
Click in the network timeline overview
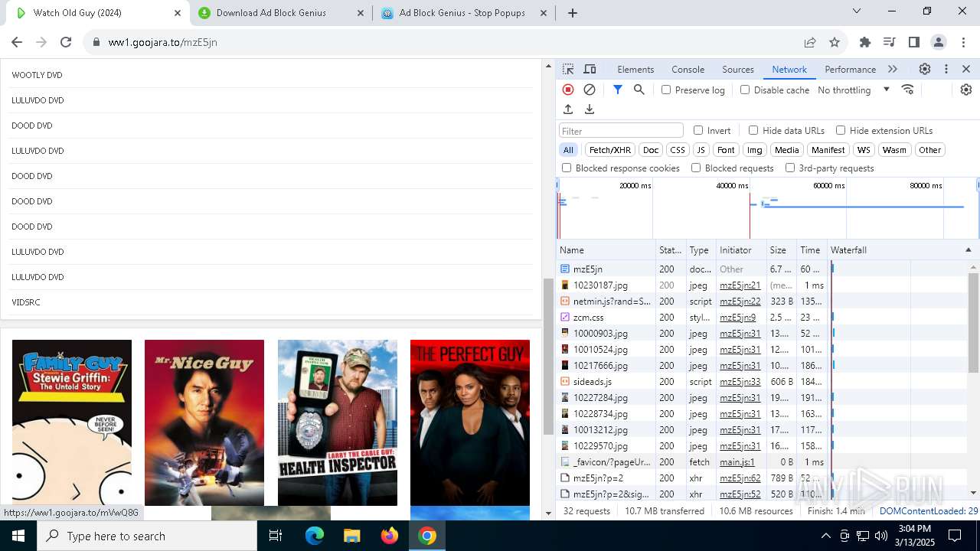pyautogui.click(x=768, y=208)
